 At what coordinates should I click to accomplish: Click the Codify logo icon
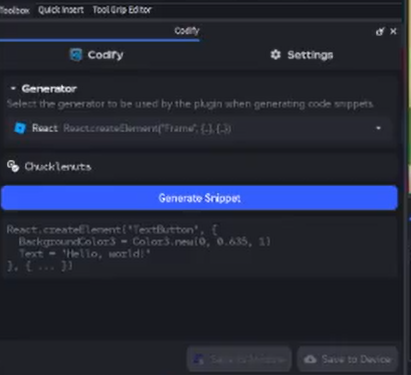pos(76,55)
